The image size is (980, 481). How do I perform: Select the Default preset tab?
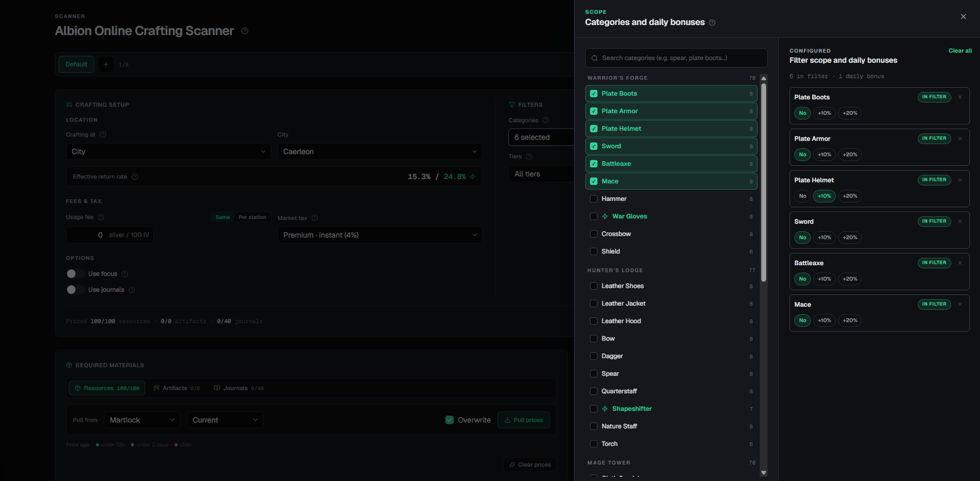tap(76, 64)
